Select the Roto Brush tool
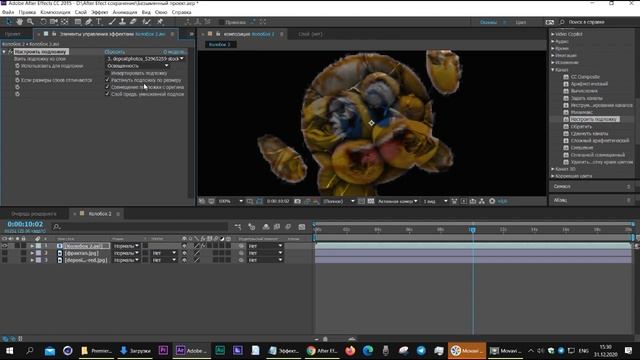Screen dimensions: 640x360 coord(147,22)
